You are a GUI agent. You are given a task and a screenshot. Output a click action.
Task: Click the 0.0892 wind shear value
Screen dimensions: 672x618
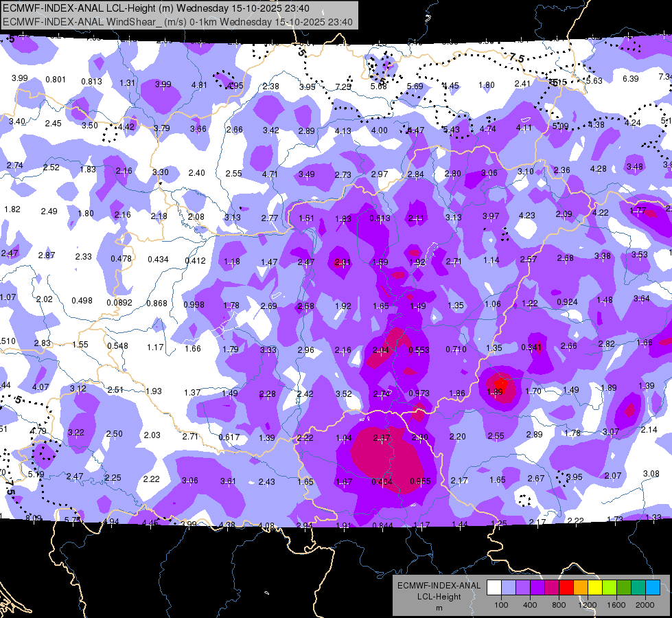119,303
